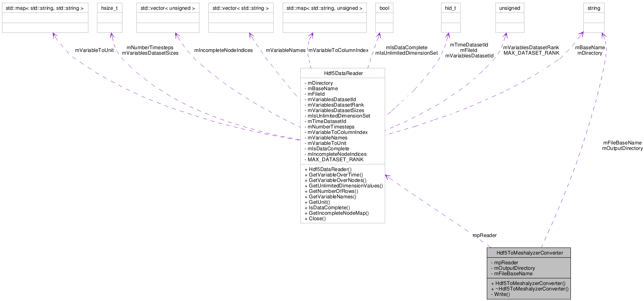Open the std::map< std::string, std::string > class node
Viewport: 644px width, 301px height.
coord(45,18)
